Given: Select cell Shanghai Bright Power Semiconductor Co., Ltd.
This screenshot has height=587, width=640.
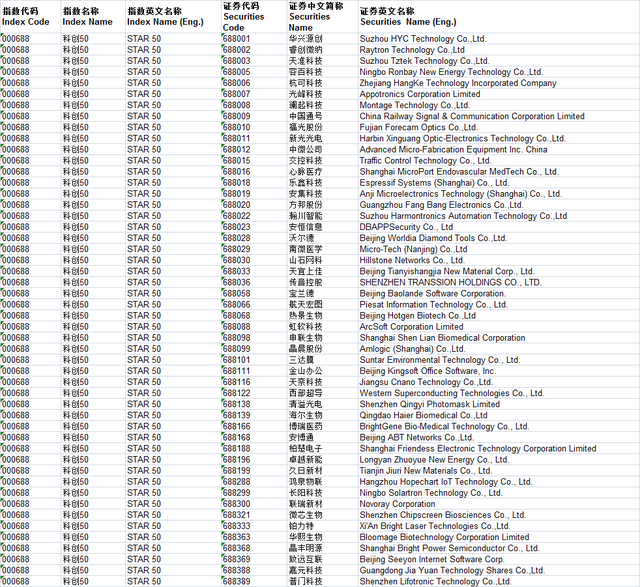Looking at the screenshot, I should (x=498, y=548).
